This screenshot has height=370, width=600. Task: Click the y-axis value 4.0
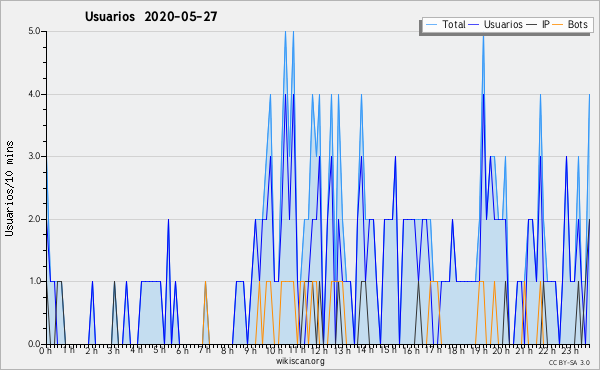coord(34,94)
